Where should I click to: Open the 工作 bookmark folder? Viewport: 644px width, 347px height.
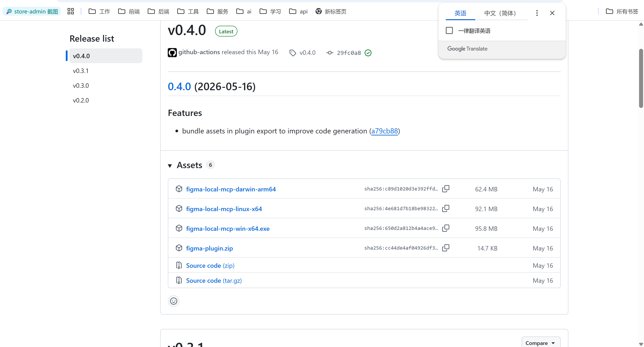click(x=99, y=11)
